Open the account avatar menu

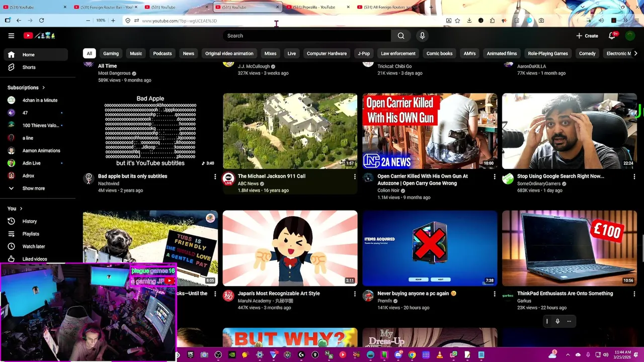click(630, 36)
